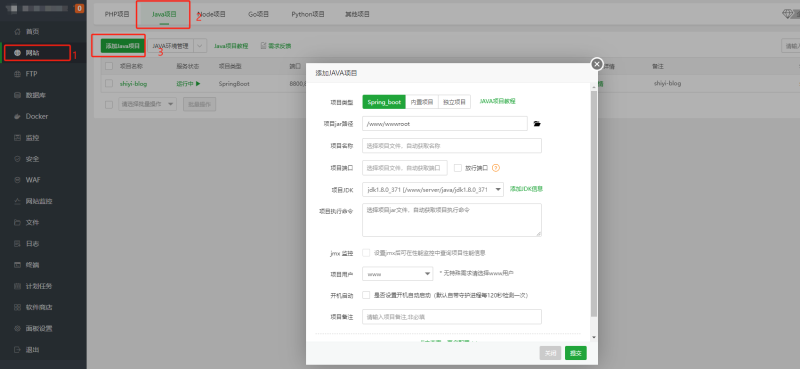This screenshot has width=800, height=369.
Task: Tick the select-all checkbox in table header
Action: [x=109, y=66]
